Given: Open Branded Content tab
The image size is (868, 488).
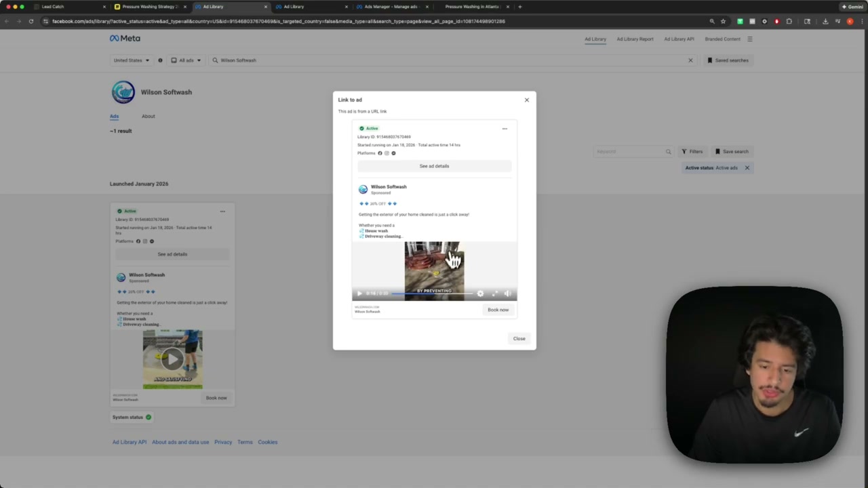Looking at the screenshot, I should [x=722, y=39].
